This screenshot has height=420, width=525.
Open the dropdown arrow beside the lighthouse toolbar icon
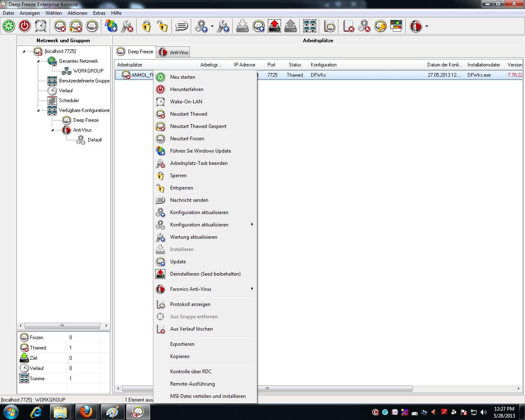(x=427, y=26)
